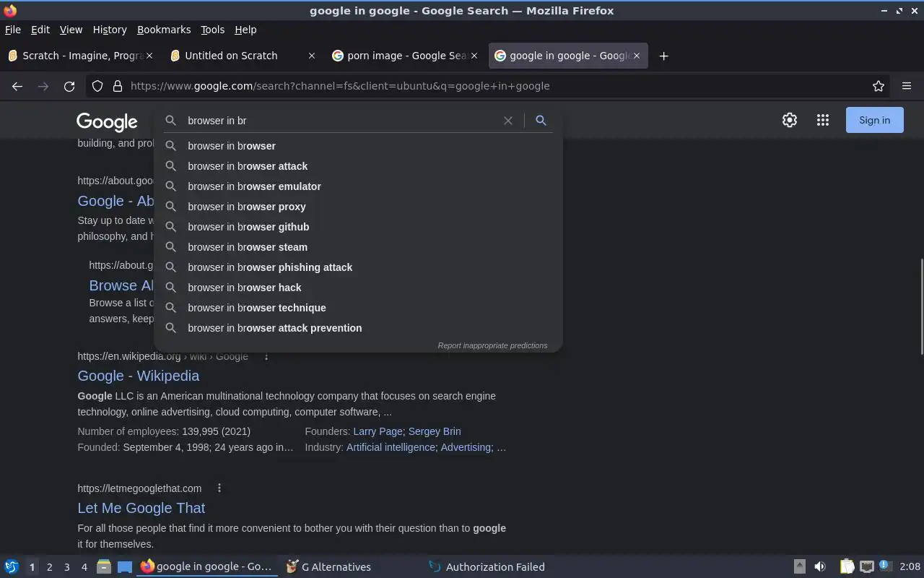Close the google in google tab
This screenshot has height=578, width=924.
pos(637,56)
